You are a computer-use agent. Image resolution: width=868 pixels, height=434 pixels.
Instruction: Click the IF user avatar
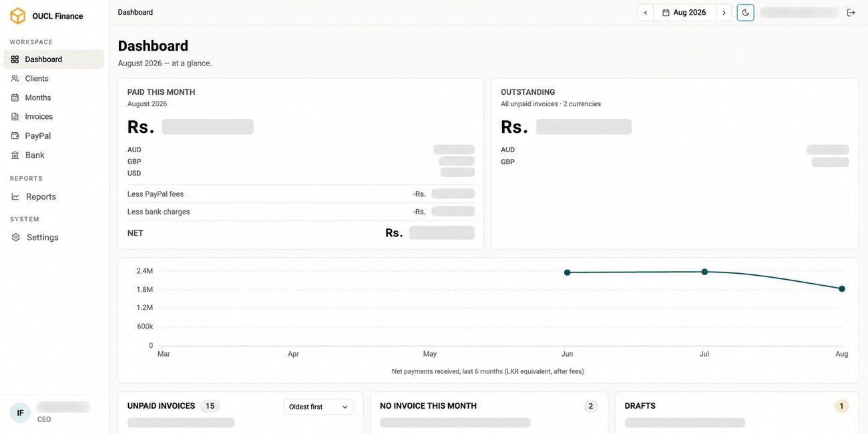point(20,413)
